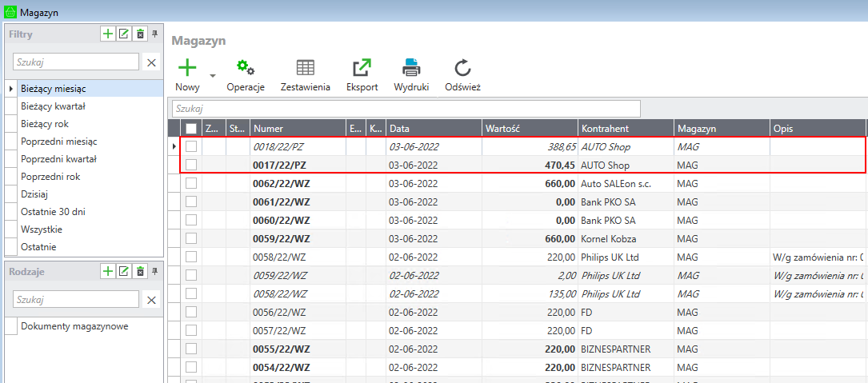The height and width of the screenshot is (383, 868).
Task: Click the green plus Nowy icon
Action: point(187,68)
